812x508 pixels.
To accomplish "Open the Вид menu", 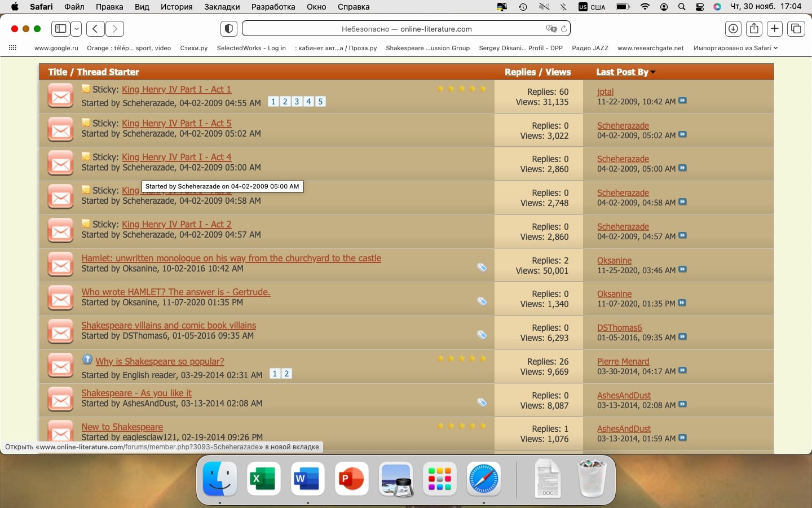I will [x=142, y=7].
